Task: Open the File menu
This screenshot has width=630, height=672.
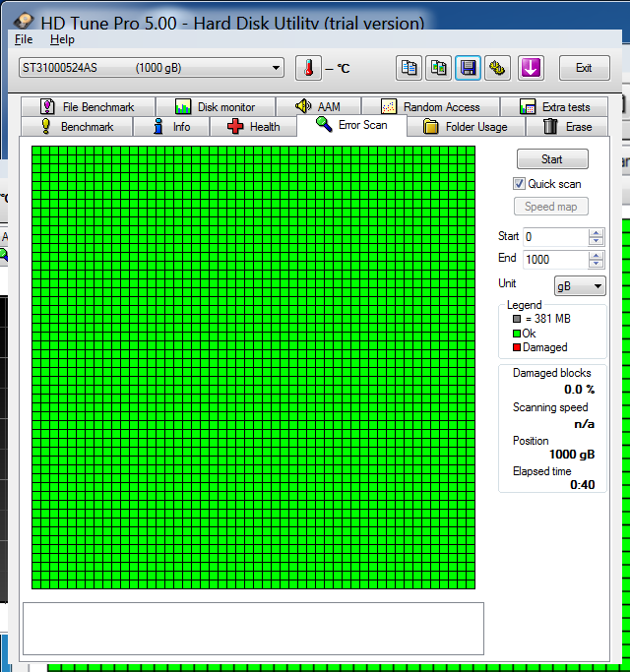Action: 24,39
